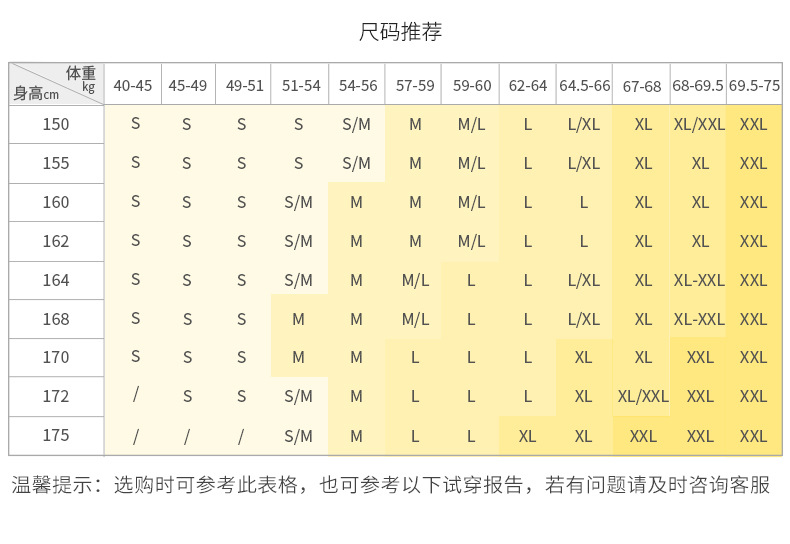
Task: Click the 体重kg / 身高cm corner header cell
Action: [x=56, y=84]
